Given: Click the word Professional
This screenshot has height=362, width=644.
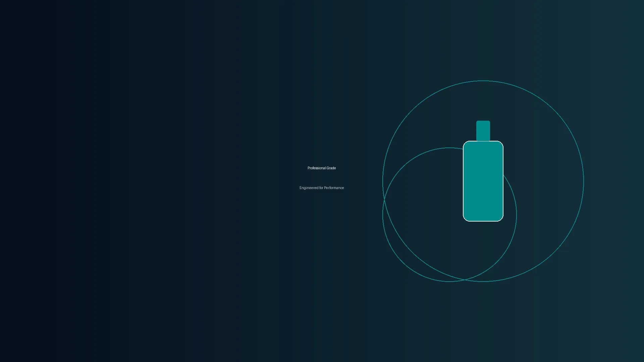Looking at the screenshot, I should (317, 168).
